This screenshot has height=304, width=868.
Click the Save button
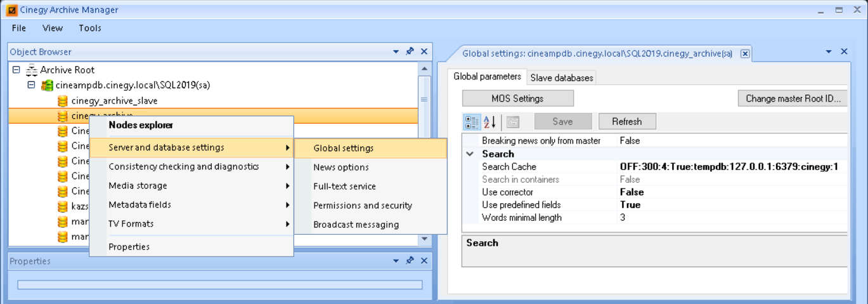pos(563,121)
